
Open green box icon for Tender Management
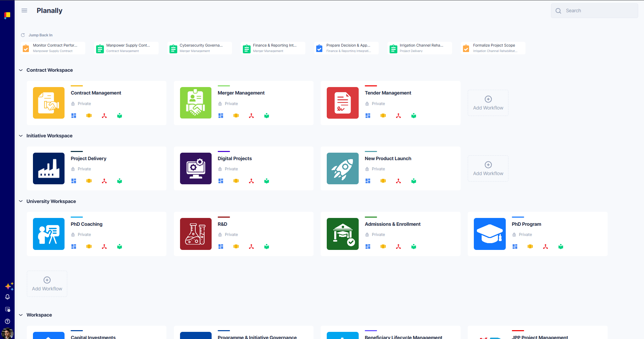414,116
